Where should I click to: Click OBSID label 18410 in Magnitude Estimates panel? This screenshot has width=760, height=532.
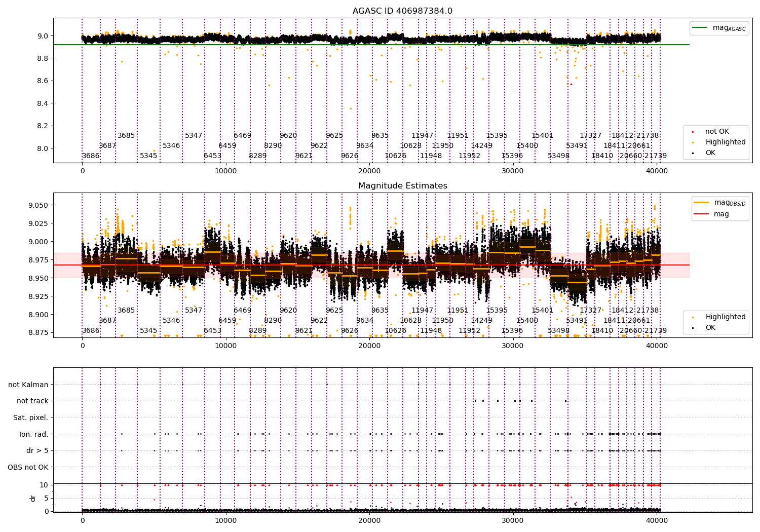(602, 330)
